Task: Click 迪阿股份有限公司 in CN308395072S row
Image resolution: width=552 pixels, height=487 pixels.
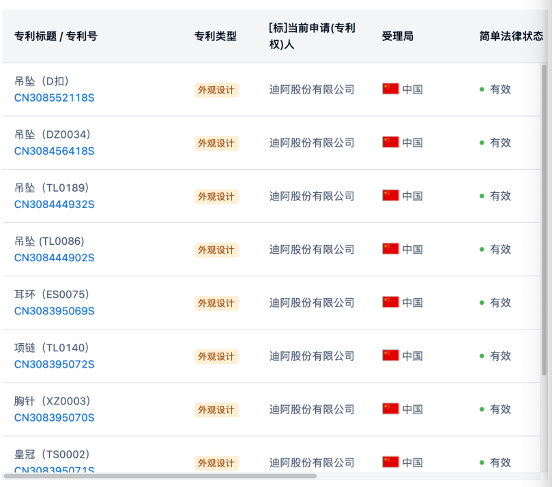Action: [x=312, y=356]
